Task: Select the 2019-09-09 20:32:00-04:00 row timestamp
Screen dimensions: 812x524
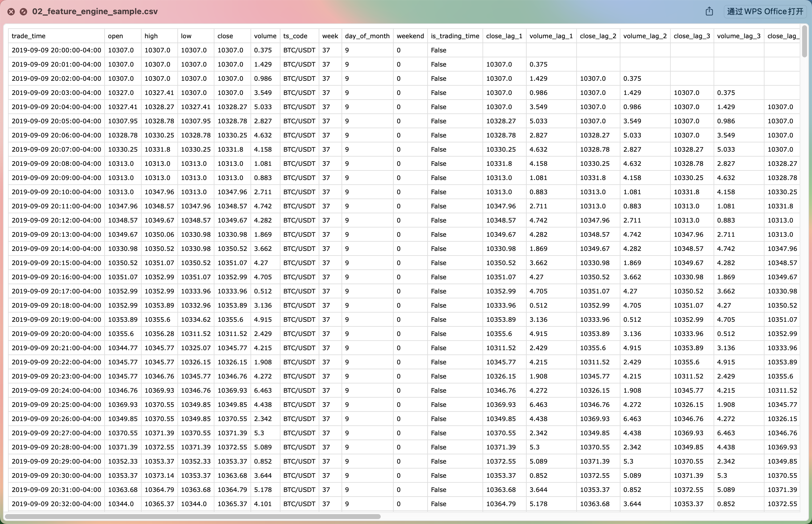Action: [x=56, y=504]
